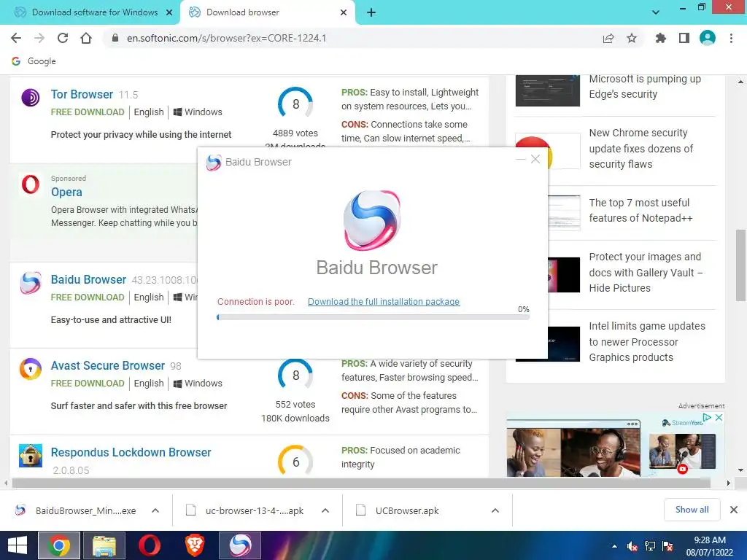Open Microsoft is pumping up Edge's security article
Image resolution: width=747 pixels, height=560 pixels.
pos(645,87)
